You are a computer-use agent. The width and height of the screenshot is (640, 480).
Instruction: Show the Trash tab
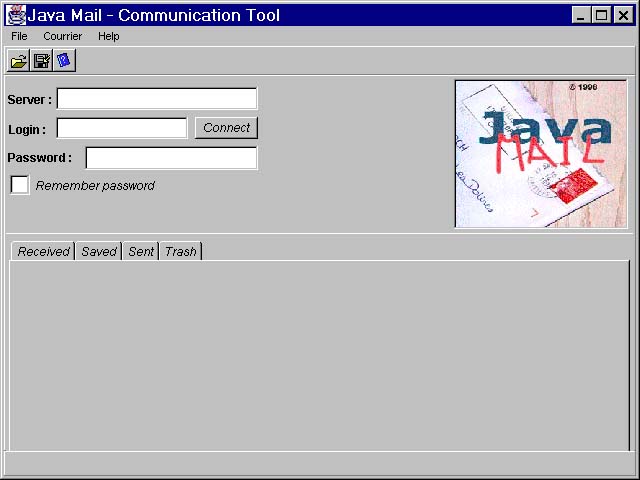181,251
